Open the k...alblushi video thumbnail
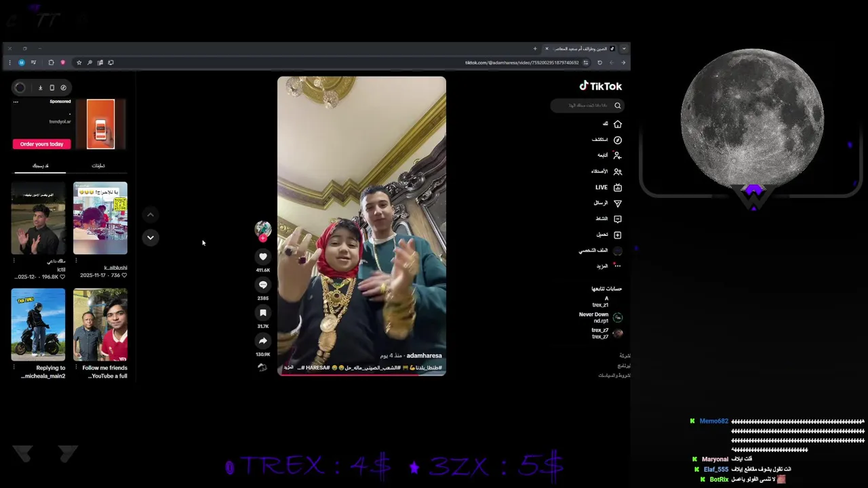 point(100,218)
